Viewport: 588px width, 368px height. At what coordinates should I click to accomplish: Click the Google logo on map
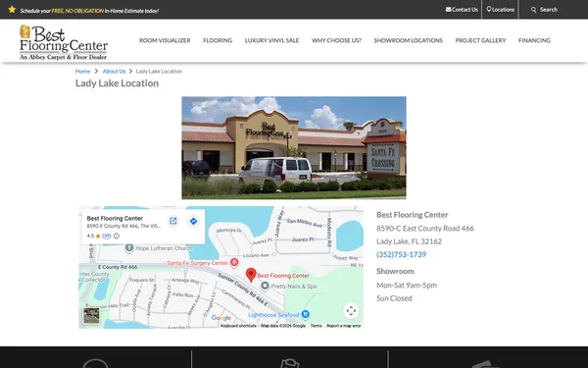[x=221, y=318]
